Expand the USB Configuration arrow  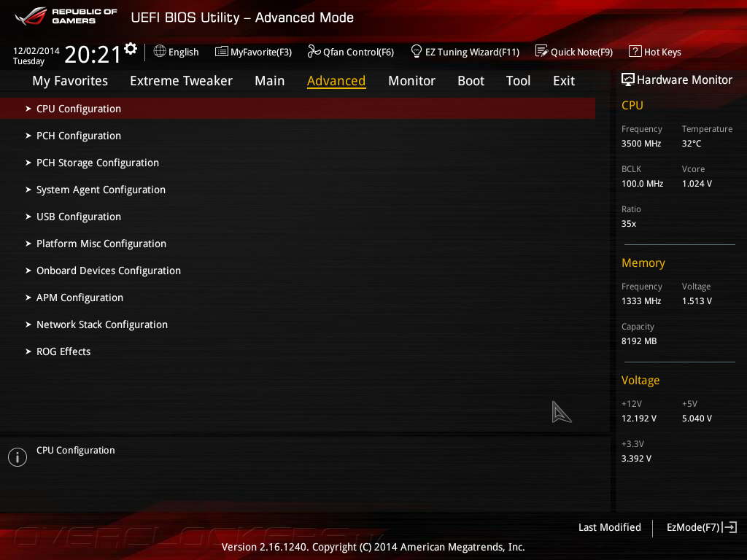click(x=28, y=217)
